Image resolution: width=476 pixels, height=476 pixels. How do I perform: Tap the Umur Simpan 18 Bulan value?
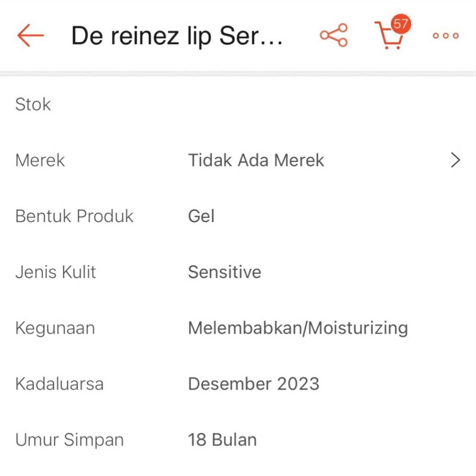click(222, 439)
